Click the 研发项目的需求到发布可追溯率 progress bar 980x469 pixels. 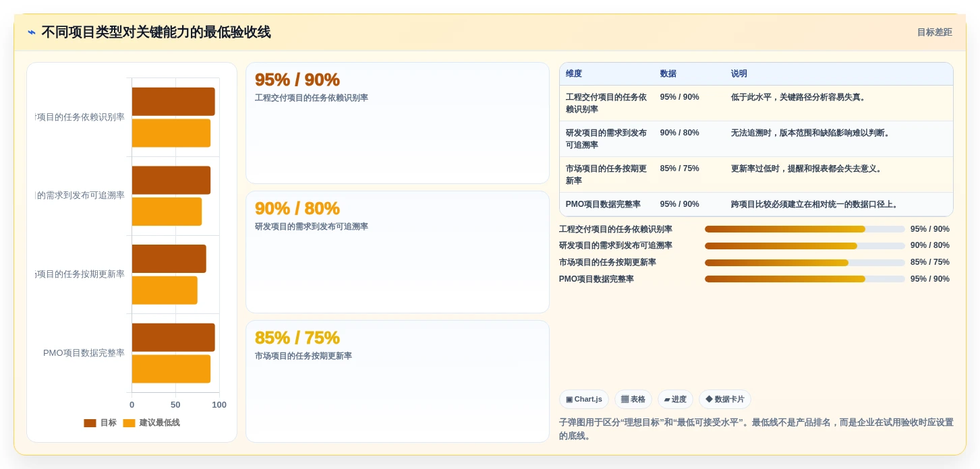[x=805, y=246]
